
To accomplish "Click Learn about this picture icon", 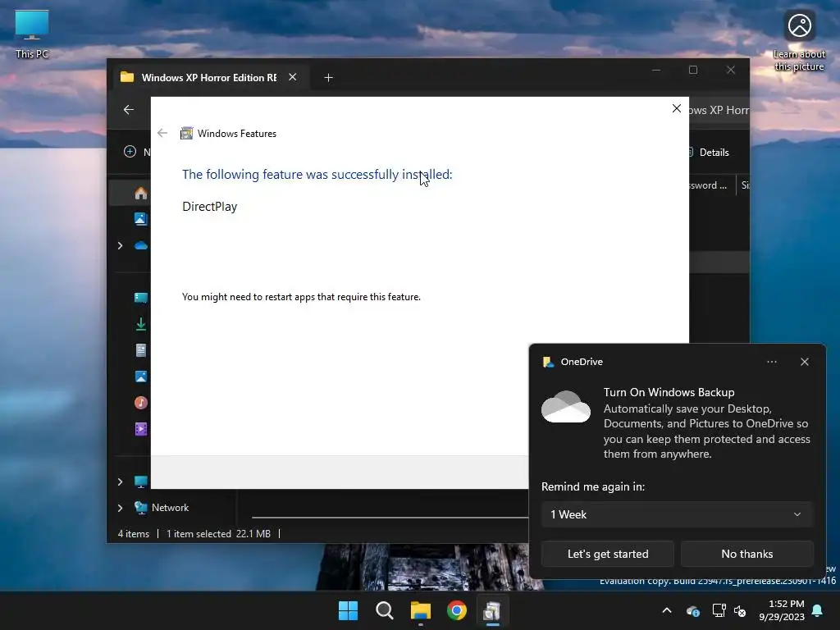I will 799,41.
